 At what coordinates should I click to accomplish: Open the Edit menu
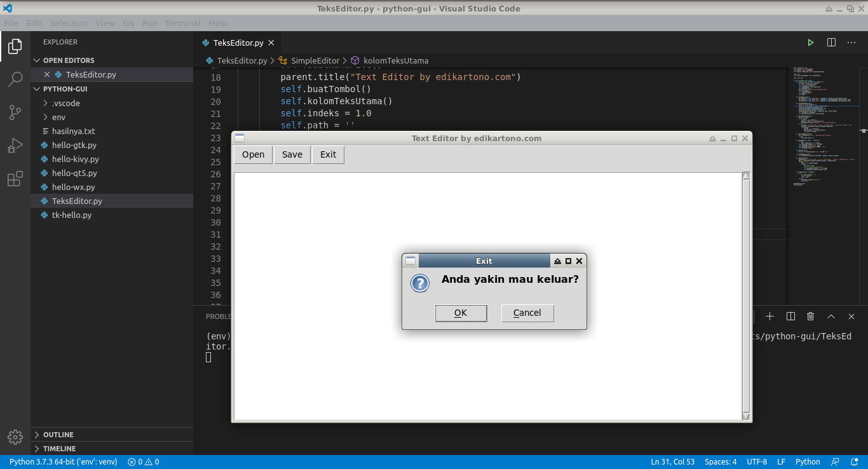(x=34, y=23)
